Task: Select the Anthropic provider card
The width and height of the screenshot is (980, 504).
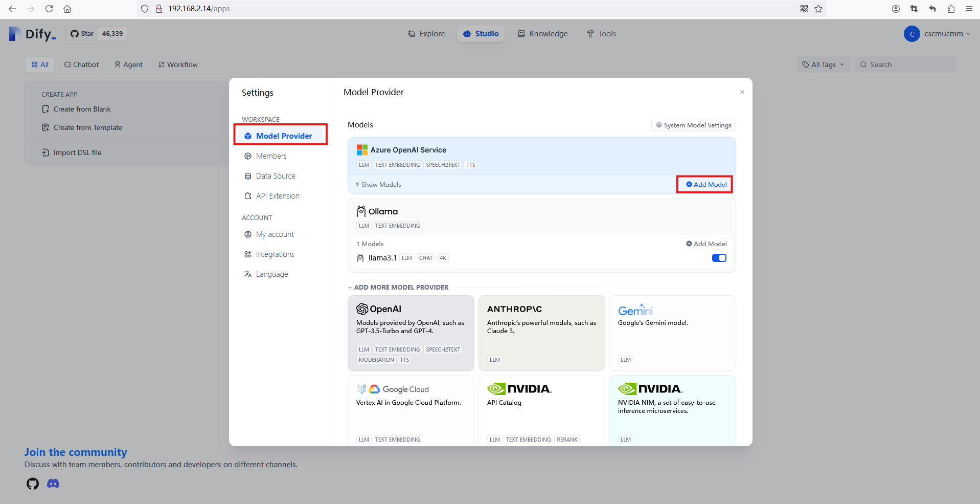Action: click(541, 333)
